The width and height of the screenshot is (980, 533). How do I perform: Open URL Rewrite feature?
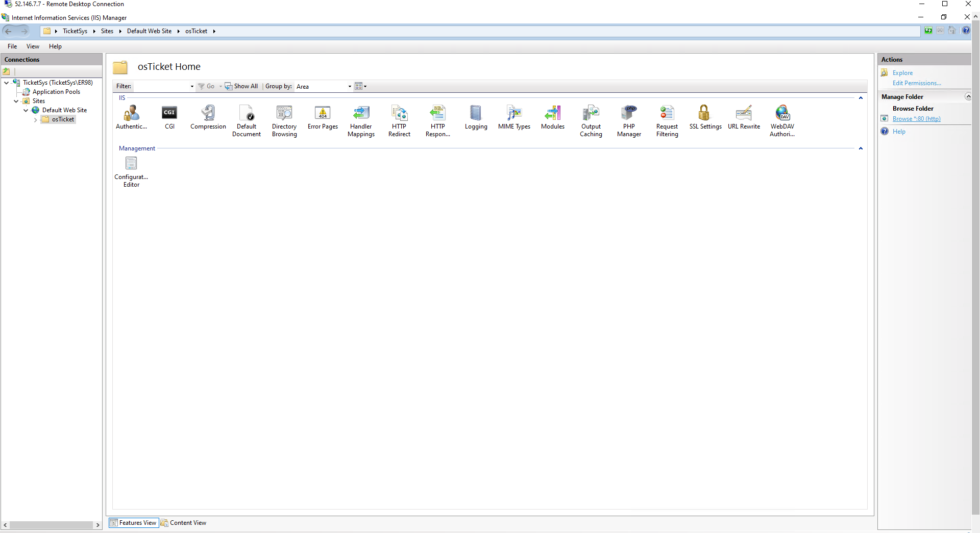(744, 117)
